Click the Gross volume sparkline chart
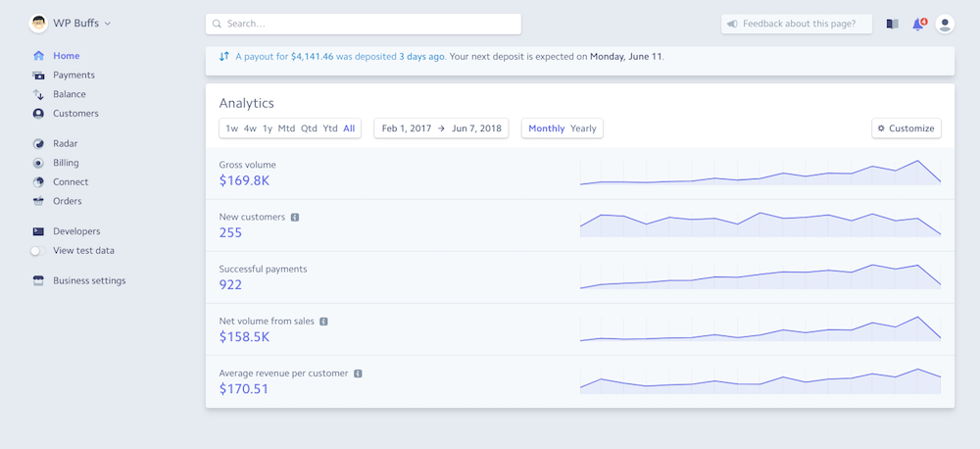This screenshot has height=449, width=980. point(759,173)
